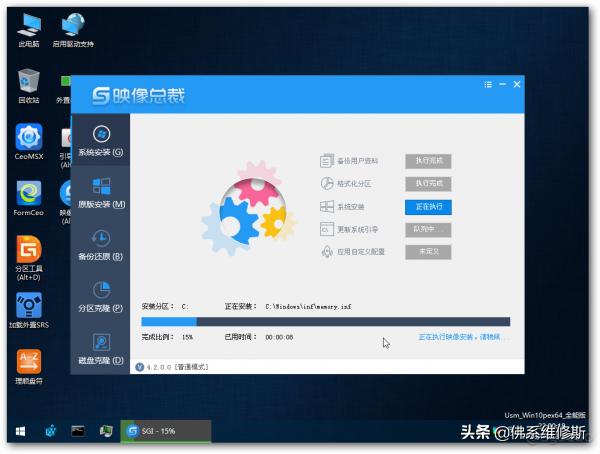Click the 正在执行映像安装 status link
Image resolution: width=600 pixels, height=454 pixels.
click(x=462, y=337)
